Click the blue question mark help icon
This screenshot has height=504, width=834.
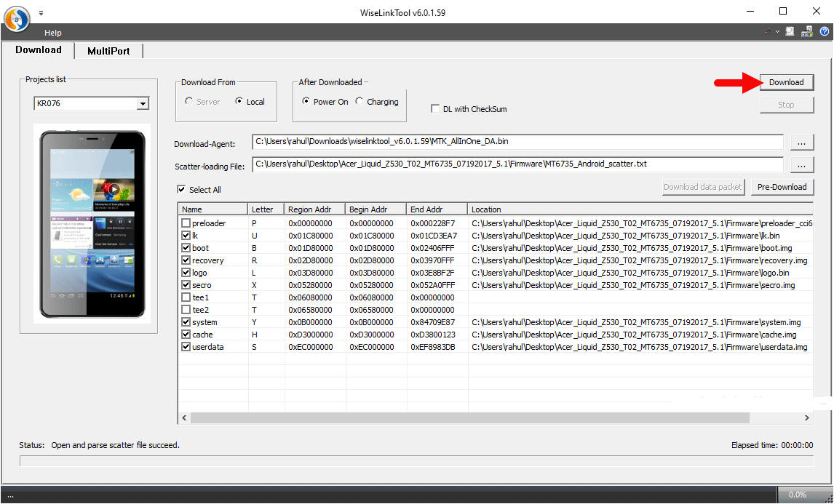pyautogui.click(x=825, y=32)
